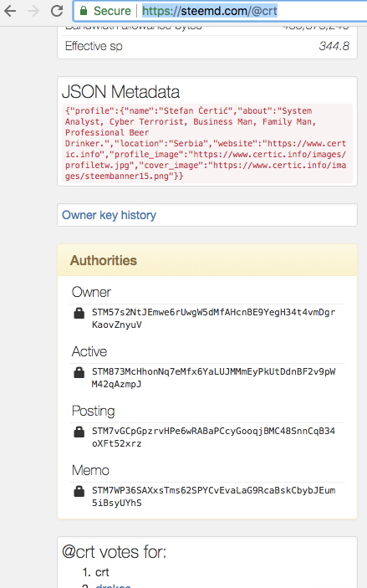Screen dimensions: 367x588
Task: Select the Memo public key text
Action: 214,496
